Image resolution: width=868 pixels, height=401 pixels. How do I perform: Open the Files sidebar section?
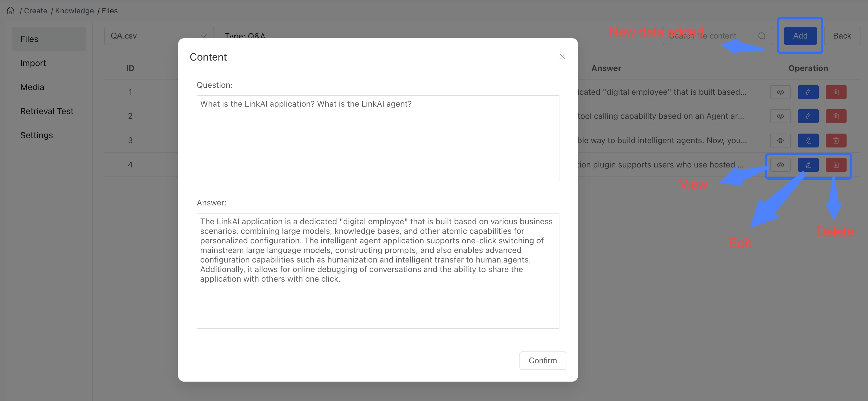(x=49, y=39)
